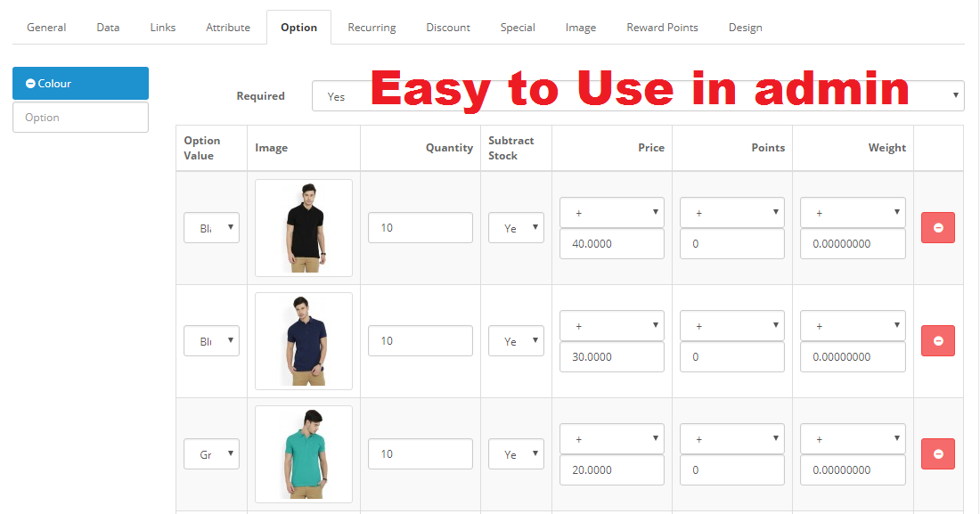Viewport: 980px width, 514px height.
Task: Open the Special tab
Action: click(518, 28)
